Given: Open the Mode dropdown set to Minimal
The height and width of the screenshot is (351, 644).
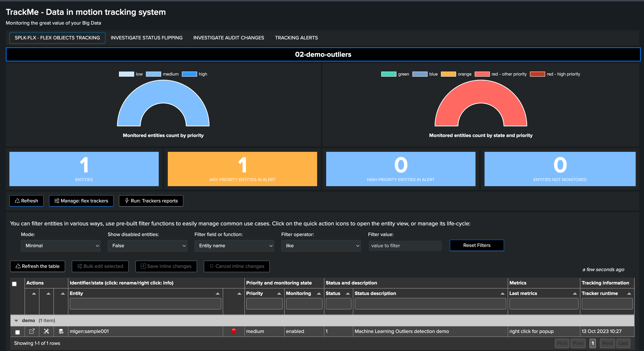Looking at the screenshot, I should (x=61, y=246).
